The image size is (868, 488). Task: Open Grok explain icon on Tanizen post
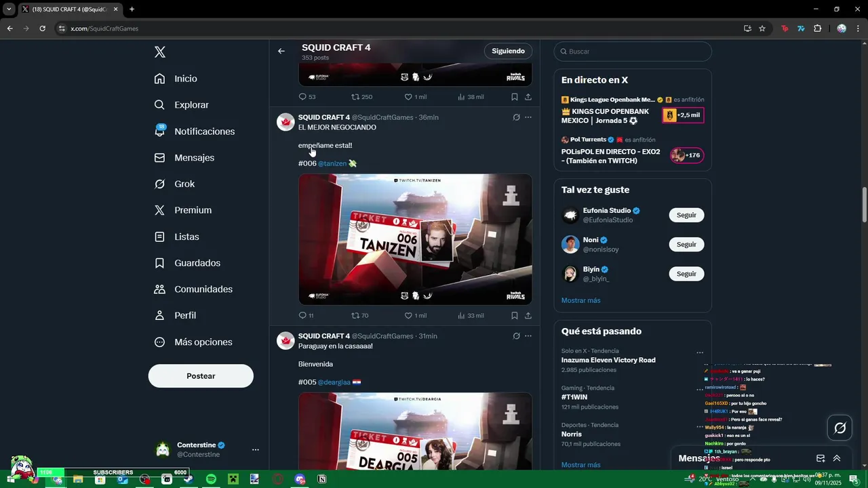tap(516, 117)
